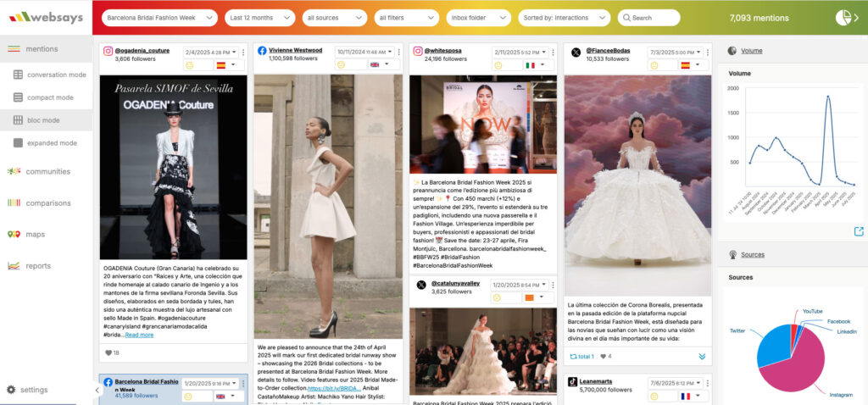This screenshot has width=868, height=405.
Task: Set sentiment emoji on @FianceeBodas card
Action: coord(654,65)
